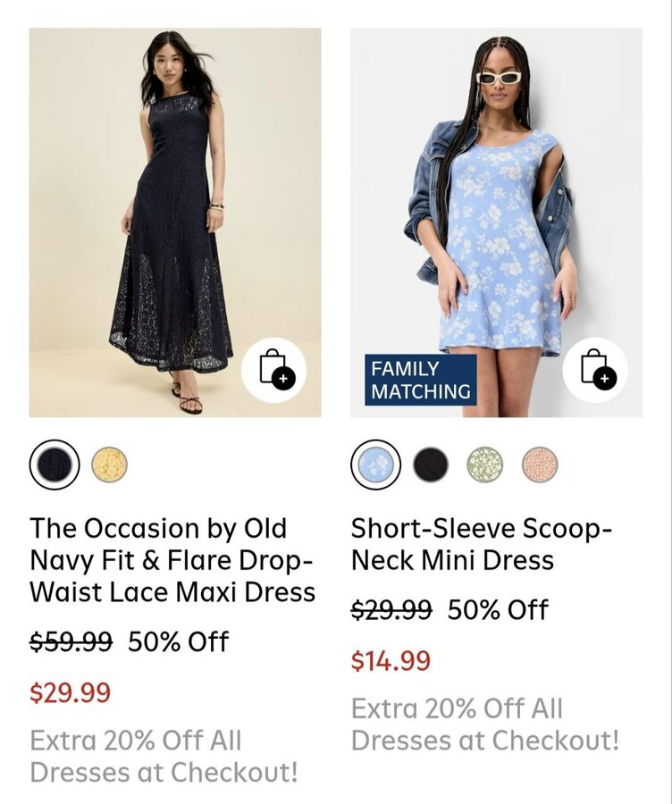Pick peach pink swatch for mini dress

click(540, 465)
